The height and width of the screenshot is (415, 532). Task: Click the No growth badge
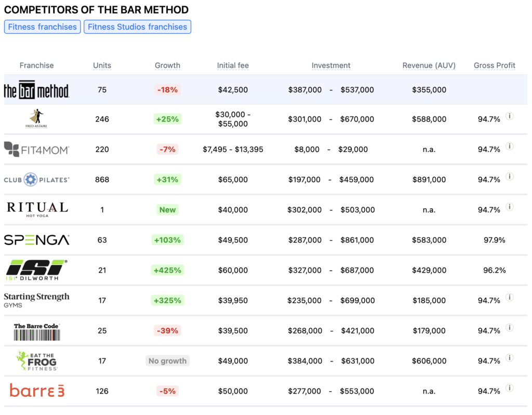[x=168, y=360]
